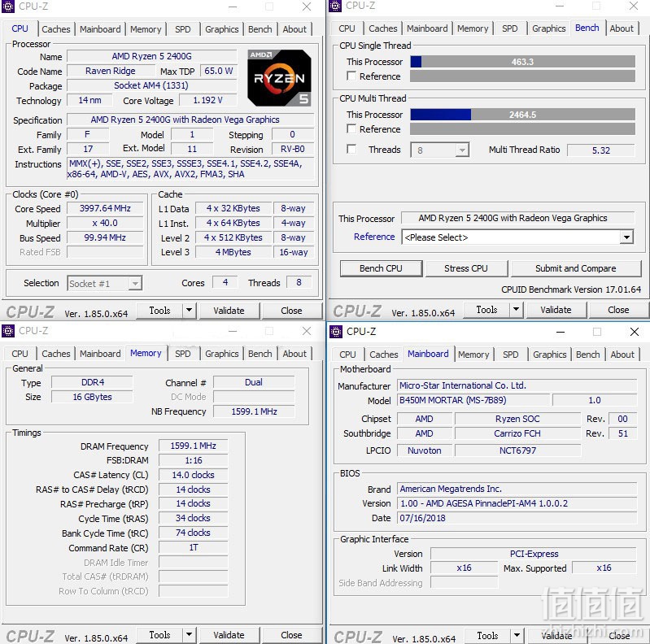Tick the Reference checkbox under CPU Single Thread

coord(351,76)
